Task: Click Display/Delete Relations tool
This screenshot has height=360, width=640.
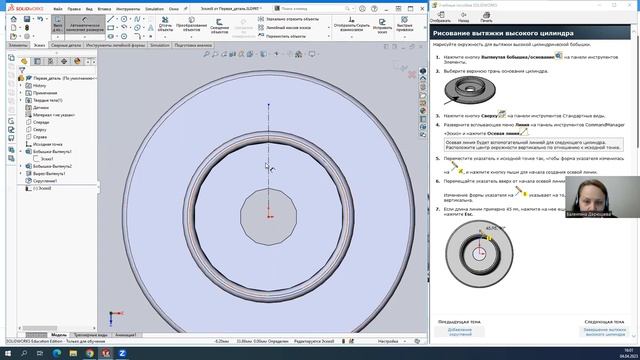Action: click(351, 24)
